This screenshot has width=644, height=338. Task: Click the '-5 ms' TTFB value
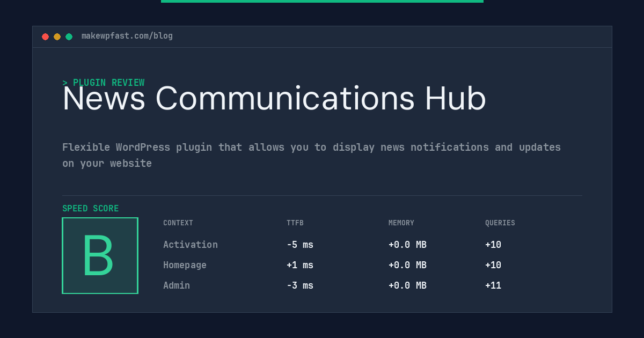300,245
